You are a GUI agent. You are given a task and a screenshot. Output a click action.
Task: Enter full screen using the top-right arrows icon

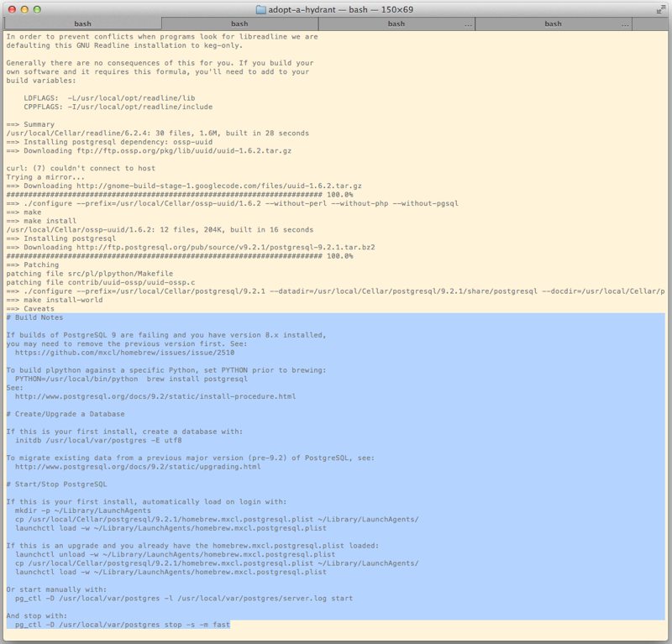click(x=660, y=9)
